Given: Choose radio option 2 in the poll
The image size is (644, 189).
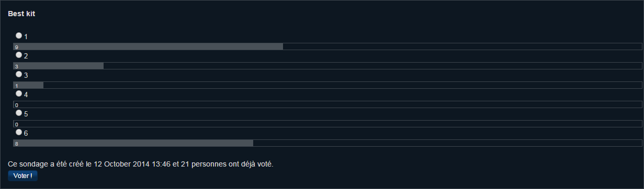Looking at the screenshot, I should tap(19, 55).
